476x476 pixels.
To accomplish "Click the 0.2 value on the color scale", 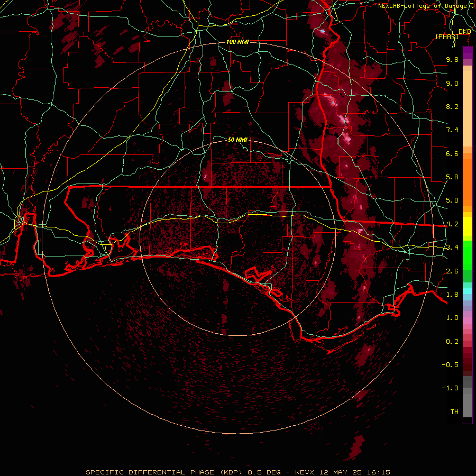I will (x=452, y=342).
